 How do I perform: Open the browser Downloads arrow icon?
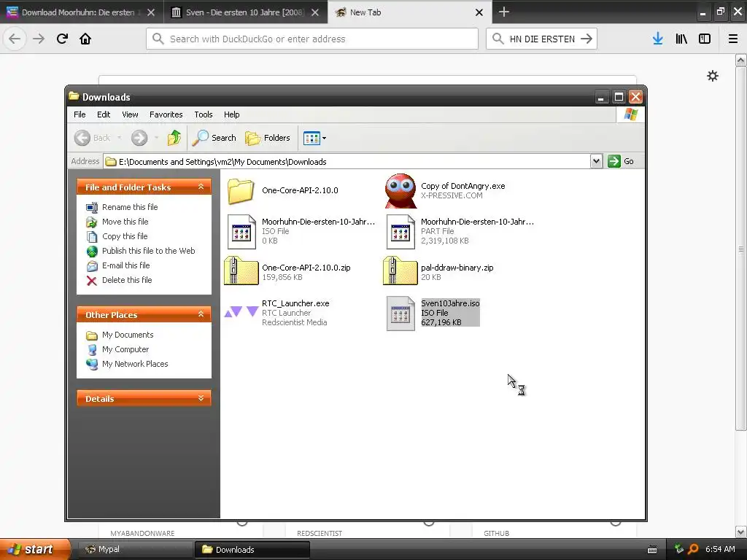(658, 39)
